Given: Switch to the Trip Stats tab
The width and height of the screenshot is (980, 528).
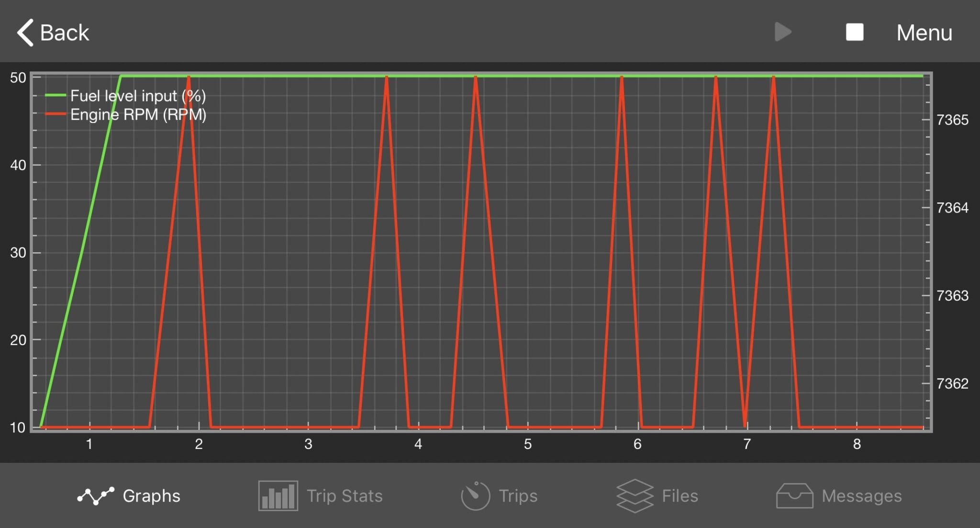Looking at the screenshot, I should tap(344, 496).
